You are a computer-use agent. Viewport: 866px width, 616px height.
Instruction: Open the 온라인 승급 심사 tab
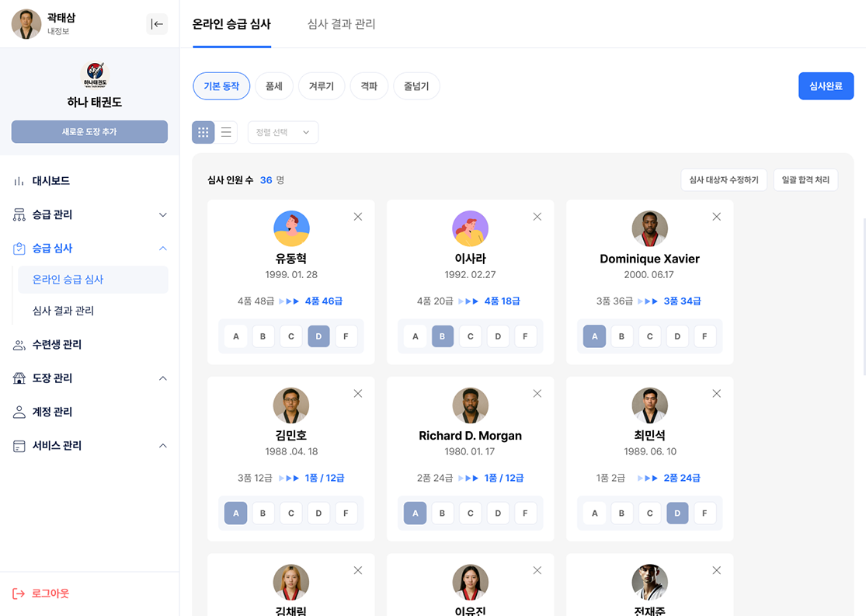pos(232,24)
